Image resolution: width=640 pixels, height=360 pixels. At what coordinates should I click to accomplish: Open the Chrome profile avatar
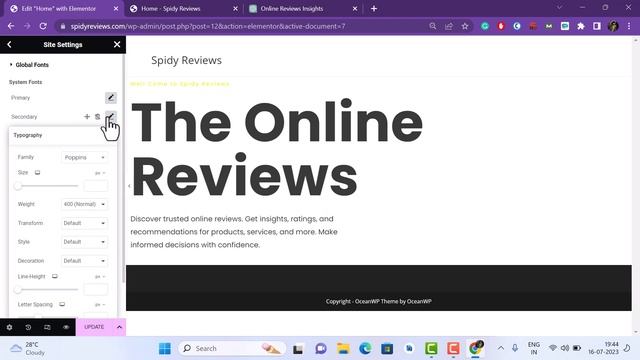pos(613,26)
